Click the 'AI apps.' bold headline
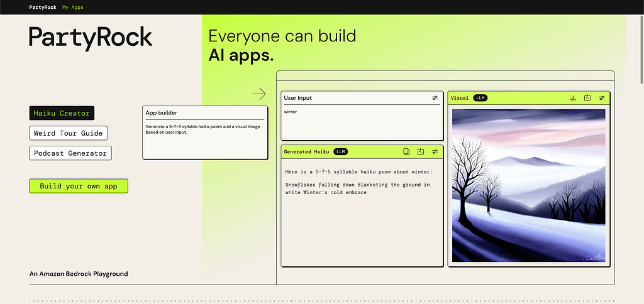 (x=241, y=55)
